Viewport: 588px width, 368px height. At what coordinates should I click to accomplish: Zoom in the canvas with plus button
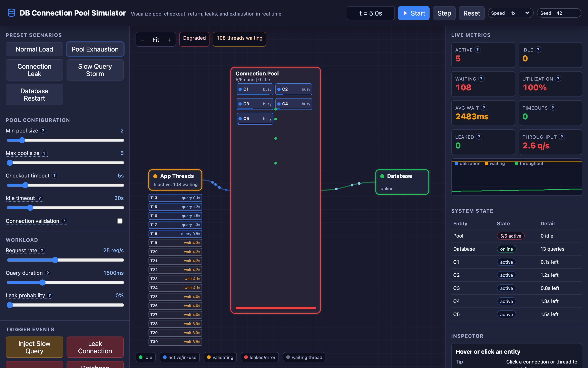pyautogui.click(x=169, y=40)
